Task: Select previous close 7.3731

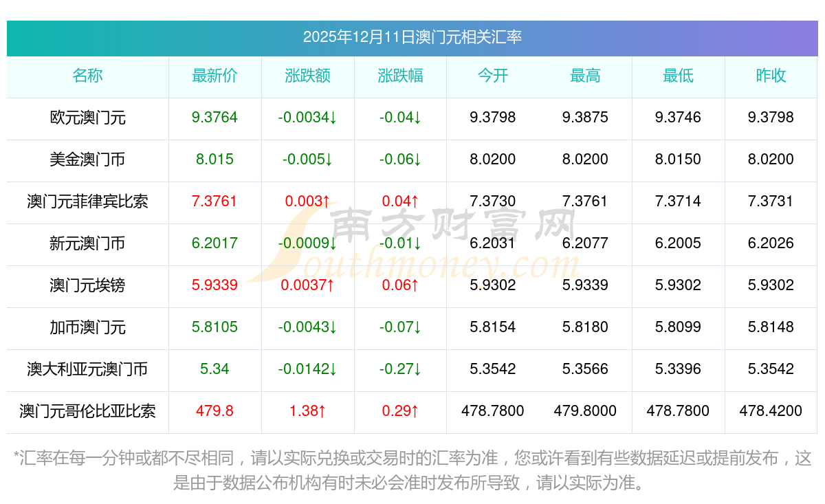Action: [x=771, y=201]
